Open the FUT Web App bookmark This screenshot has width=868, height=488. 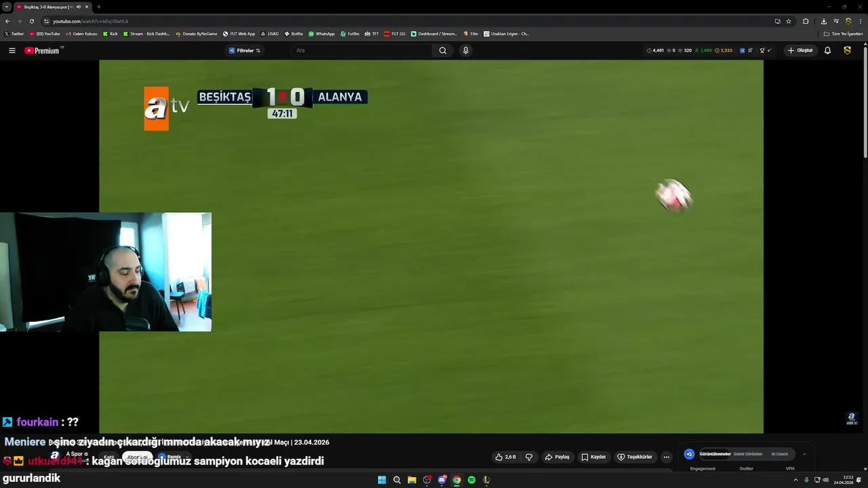[x=239, y=33]
